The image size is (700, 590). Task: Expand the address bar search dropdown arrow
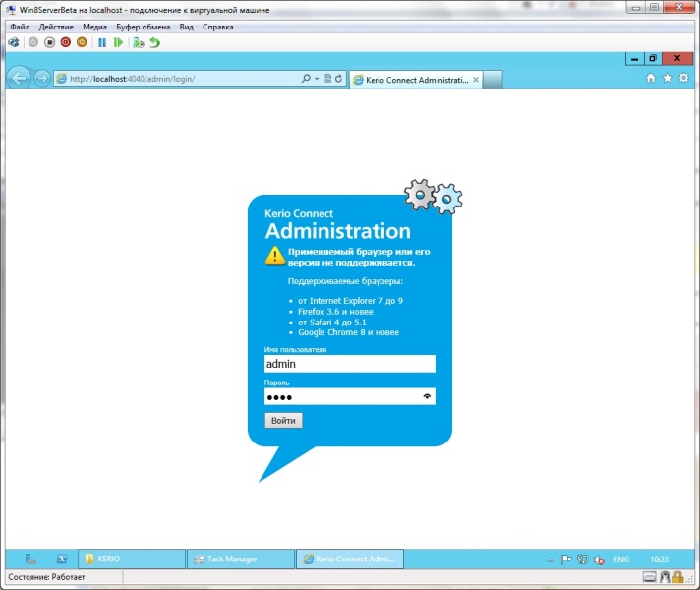[317, 78]
